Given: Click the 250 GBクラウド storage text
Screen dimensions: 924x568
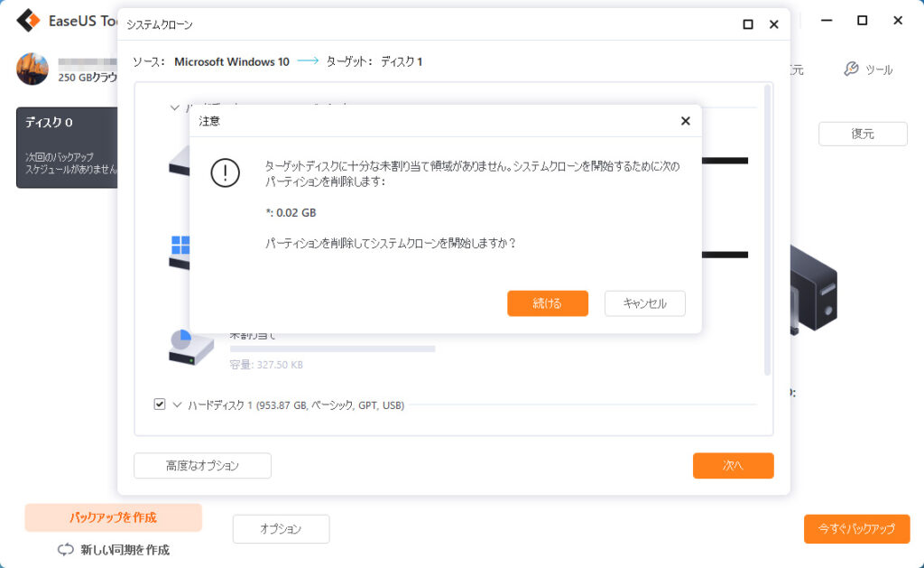Looking at the screenshot, I should (88, 78).
